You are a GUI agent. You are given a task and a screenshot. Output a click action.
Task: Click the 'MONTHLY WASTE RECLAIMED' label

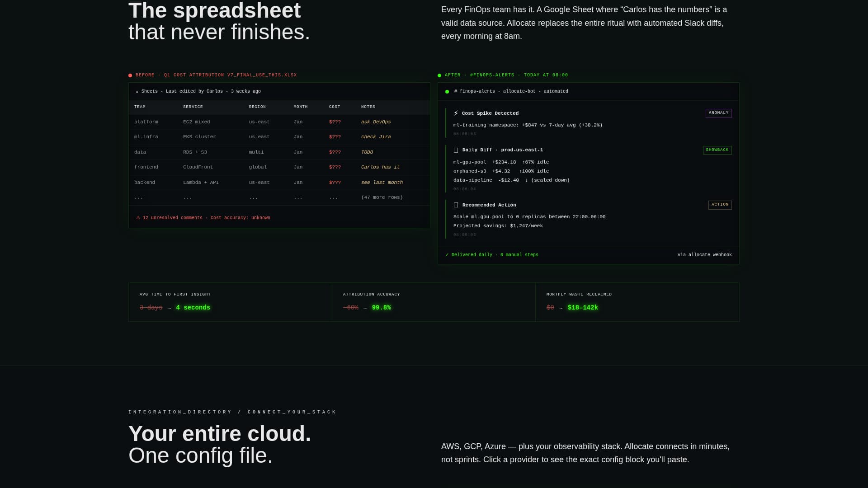579,295
